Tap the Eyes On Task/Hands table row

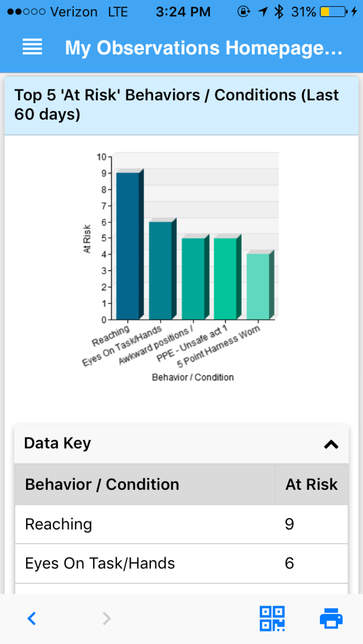(181, 563)
